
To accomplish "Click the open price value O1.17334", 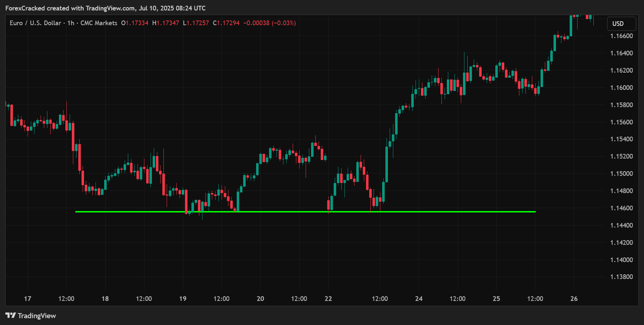I will tap(135, 23).
